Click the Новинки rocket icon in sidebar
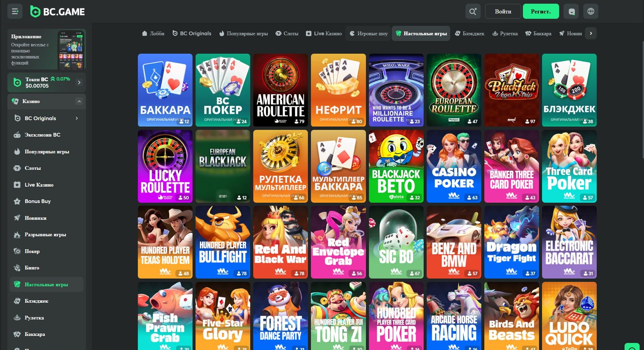Screen dimensions: 644x350 17,218
